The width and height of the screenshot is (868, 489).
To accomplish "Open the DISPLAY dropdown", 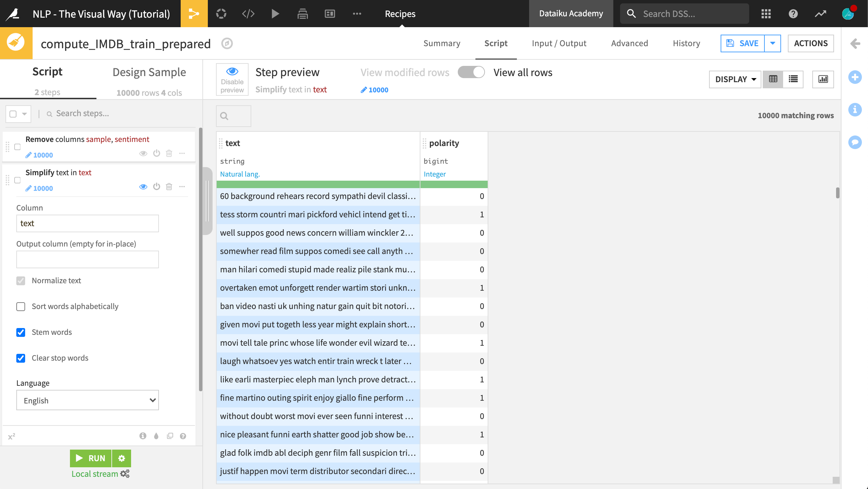I will click(x=735, y=79).
